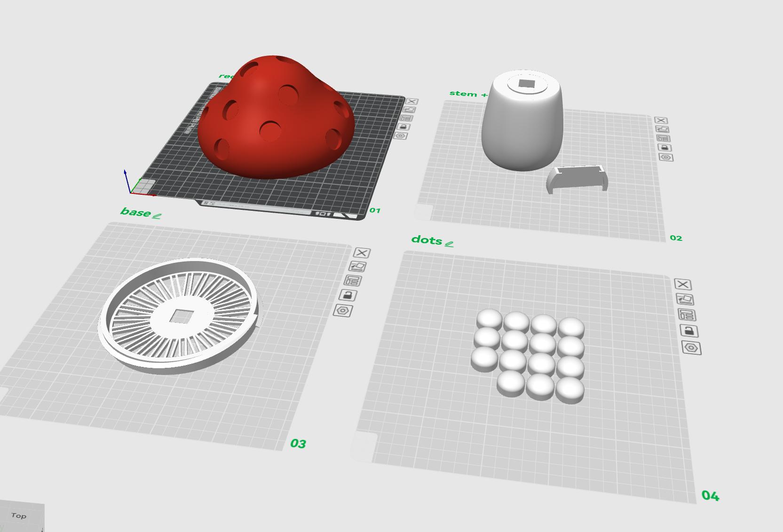Select the group of dot models
The image size is (783, 532).
(529, 356)
